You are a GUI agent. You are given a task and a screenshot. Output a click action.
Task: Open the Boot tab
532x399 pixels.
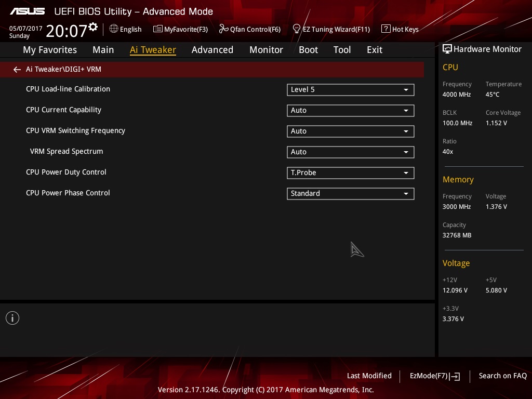pos(308,50)
